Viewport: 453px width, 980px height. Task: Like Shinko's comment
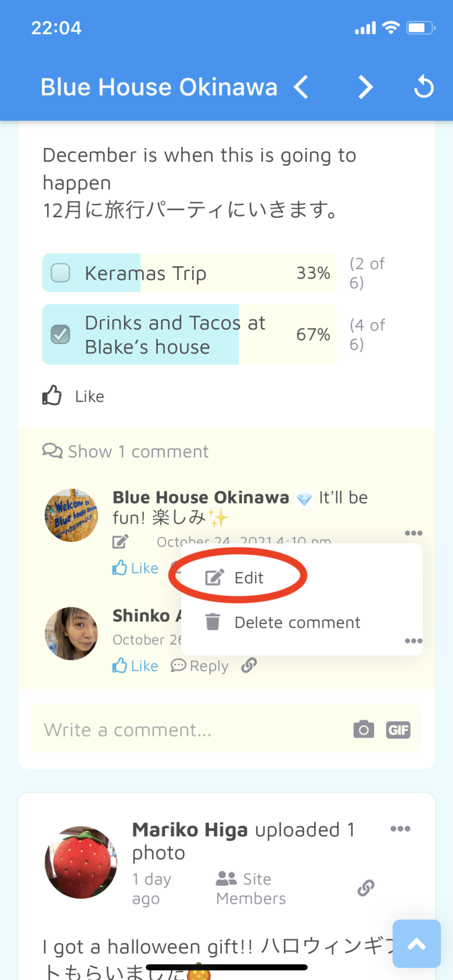(135, 666)
